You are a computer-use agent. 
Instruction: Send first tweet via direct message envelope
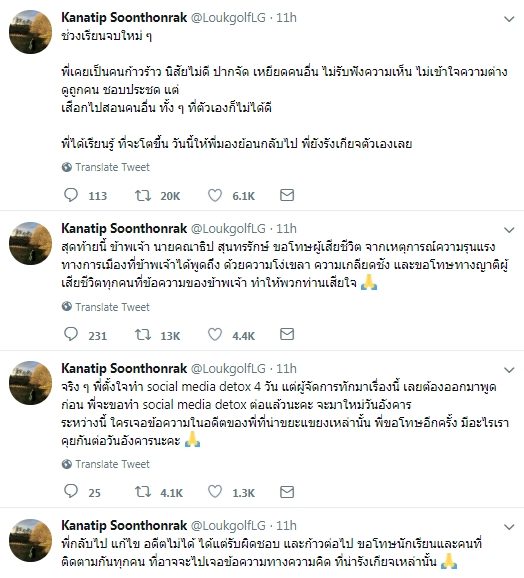pyautogui.click(x=287, y=195)
